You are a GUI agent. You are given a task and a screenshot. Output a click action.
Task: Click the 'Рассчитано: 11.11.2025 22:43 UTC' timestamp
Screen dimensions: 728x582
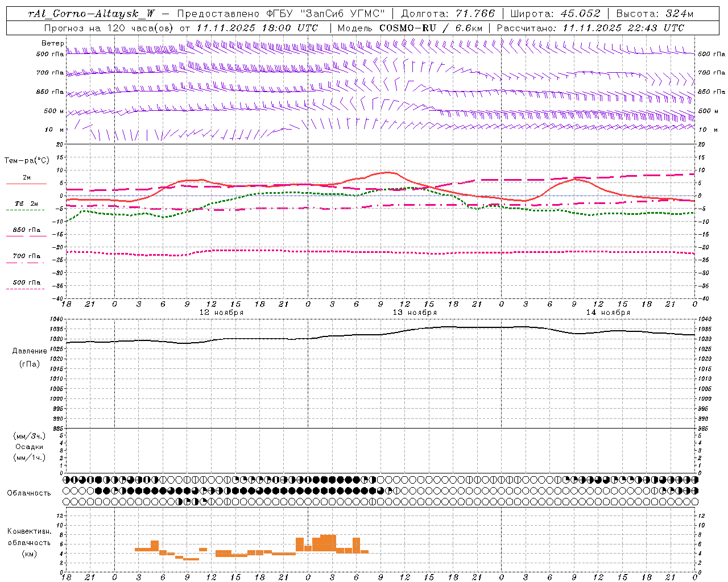coord(590,28)
